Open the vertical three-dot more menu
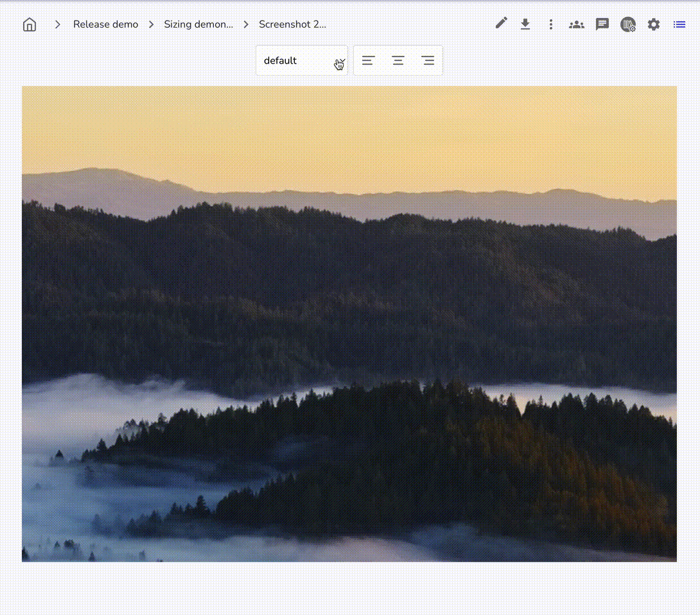 click(550, 24)
